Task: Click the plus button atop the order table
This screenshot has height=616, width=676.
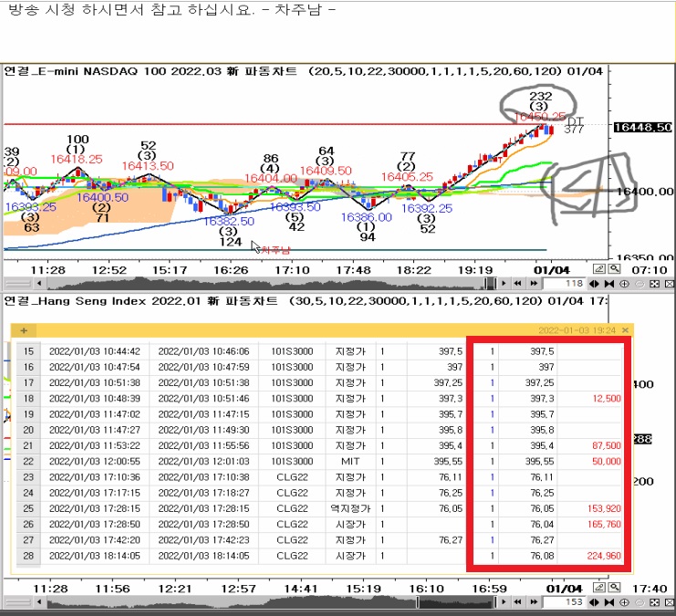Action: tap(23, 330)
